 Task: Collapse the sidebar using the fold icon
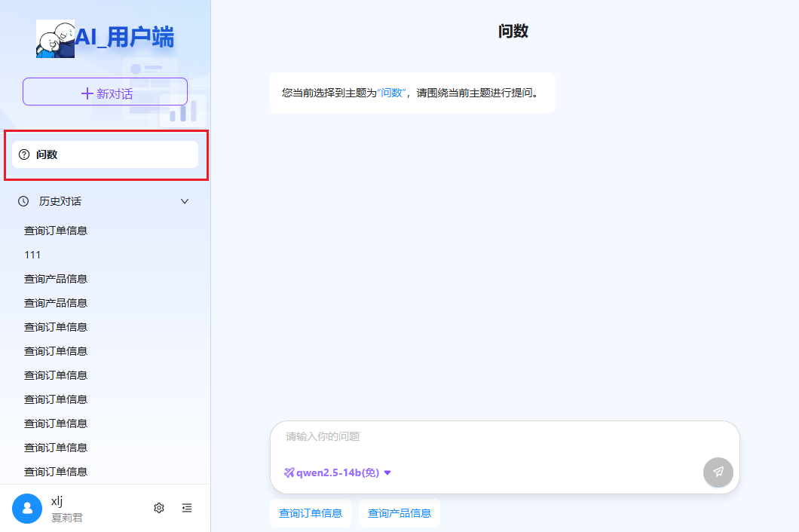(x=187, y=508)
